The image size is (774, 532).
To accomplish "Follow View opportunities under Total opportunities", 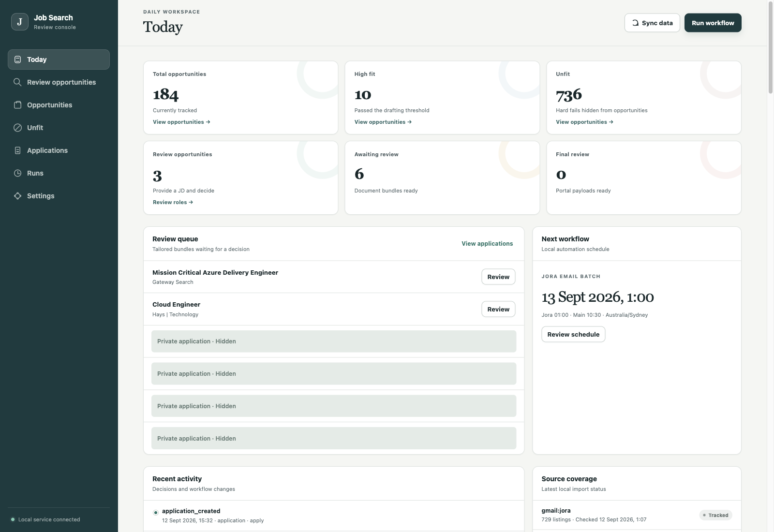I will 181,122.
